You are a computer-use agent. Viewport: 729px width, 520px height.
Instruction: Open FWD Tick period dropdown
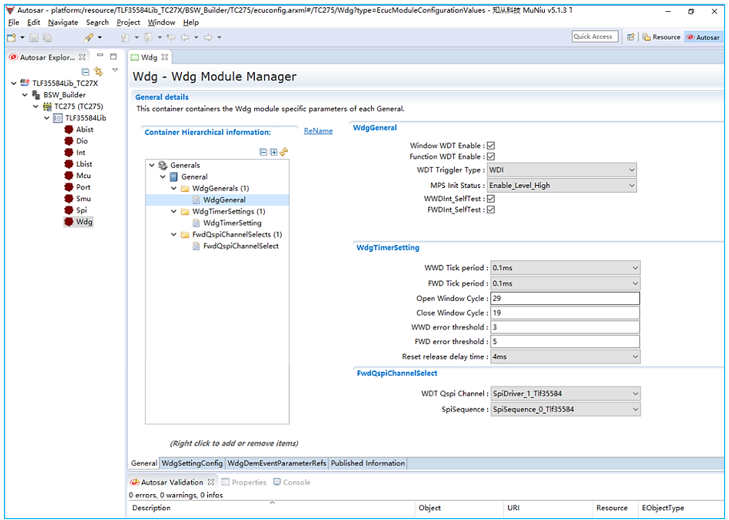point(565,283)
